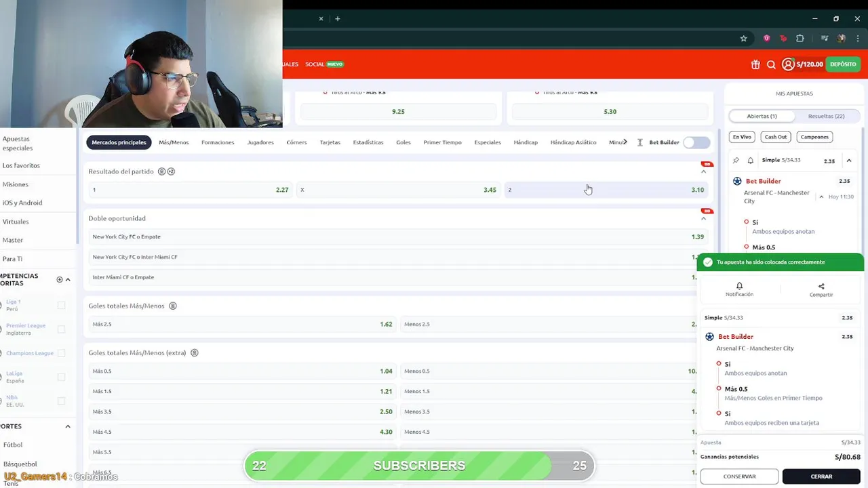
Task: Collapse the Resultado del partido section
Action: pos(703,171)
